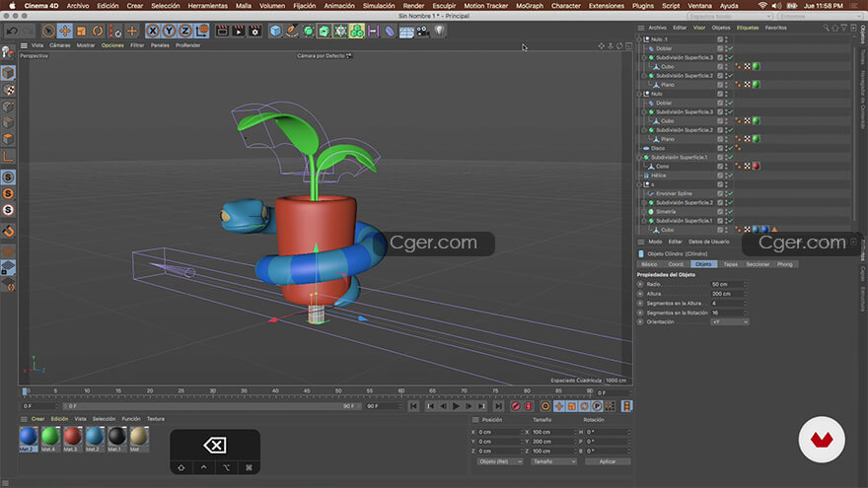The height and width of the screenshot is (488, 868).
Task: Activate the Rotate tool
Action: pyautogui.click(x=98, y=31)
